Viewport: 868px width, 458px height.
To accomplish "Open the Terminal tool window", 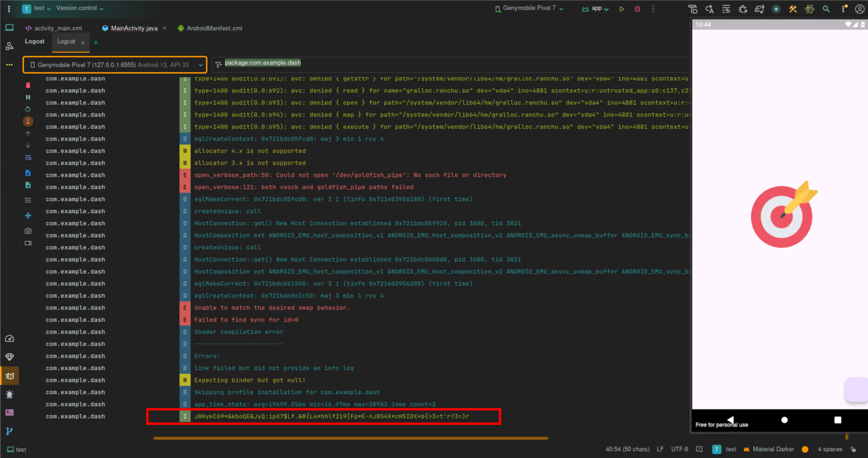I will coord(9,413).
